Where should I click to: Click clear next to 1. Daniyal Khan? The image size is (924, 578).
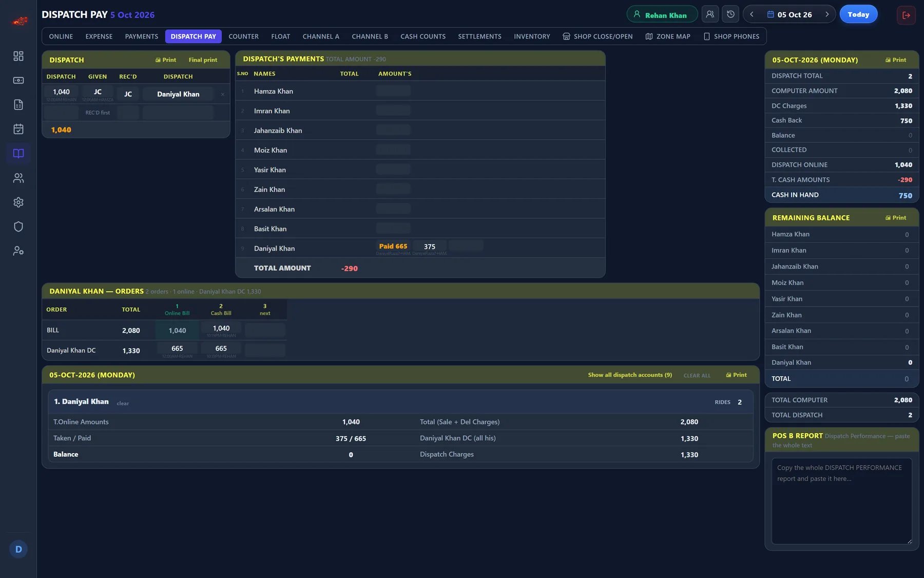click(x=123, y=403)
